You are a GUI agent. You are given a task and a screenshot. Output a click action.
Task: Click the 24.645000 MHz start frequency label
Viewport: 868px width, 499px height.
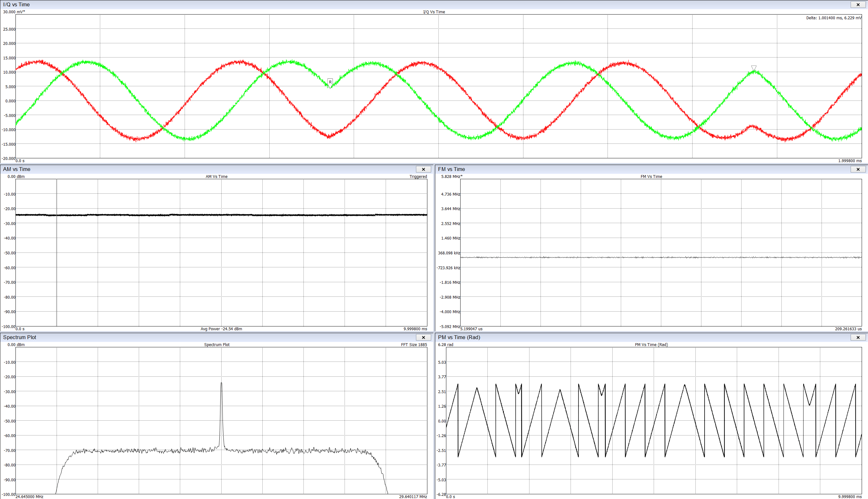(29, 496)
